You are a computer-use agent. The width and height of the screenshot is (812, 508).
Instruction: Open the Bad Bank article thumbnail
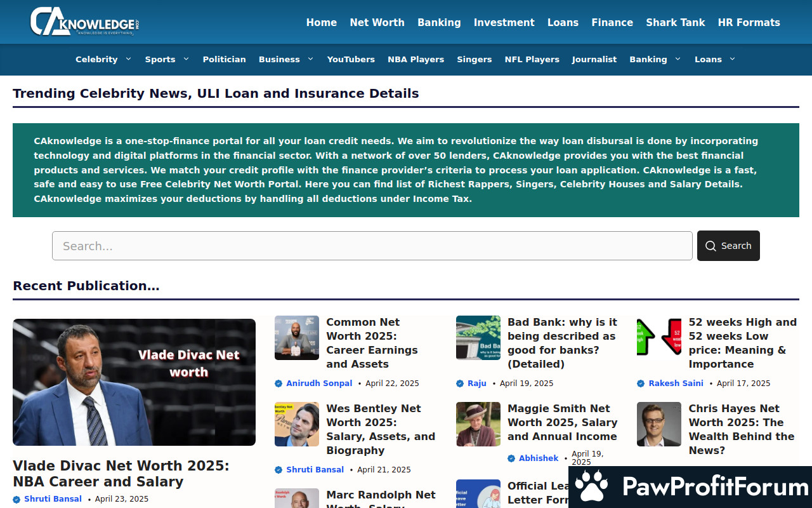[478, 338]
